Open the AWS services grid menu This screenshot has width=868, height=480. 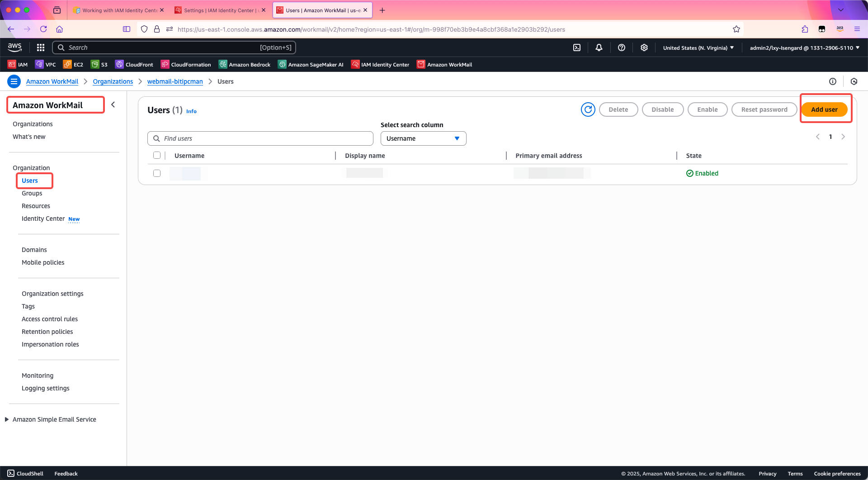click(41, 48)
